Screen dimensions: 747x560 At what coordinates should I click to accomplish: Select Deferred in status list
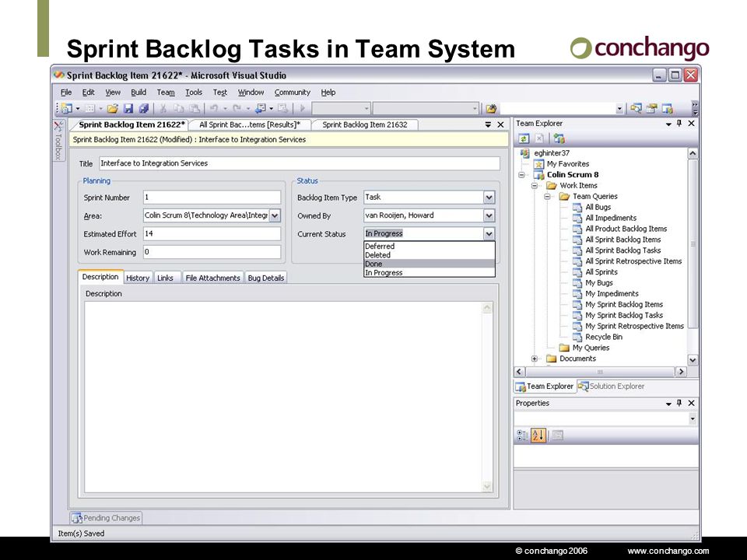430,247
